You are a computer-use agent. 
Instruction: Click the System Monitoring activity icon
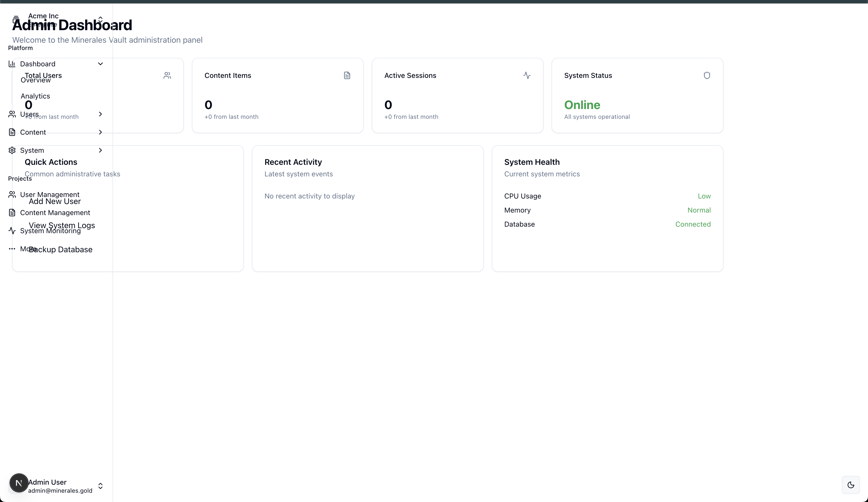coord(12,230)
